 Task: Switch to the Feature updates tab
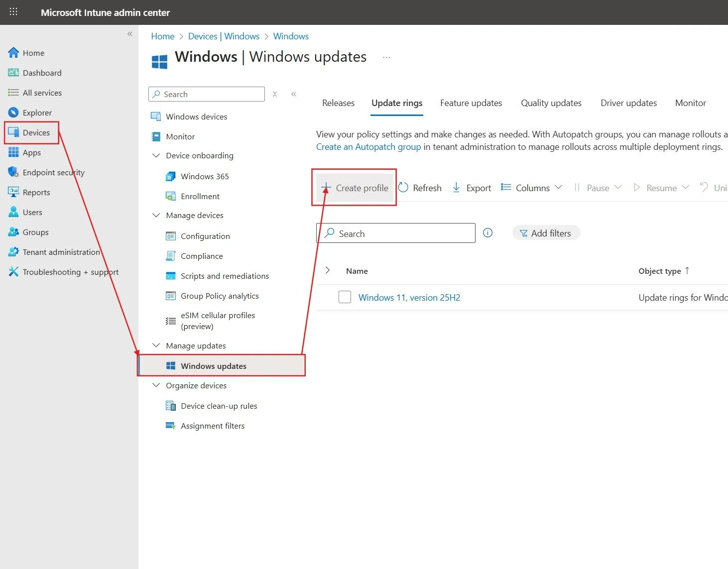[x=471, y=103]
